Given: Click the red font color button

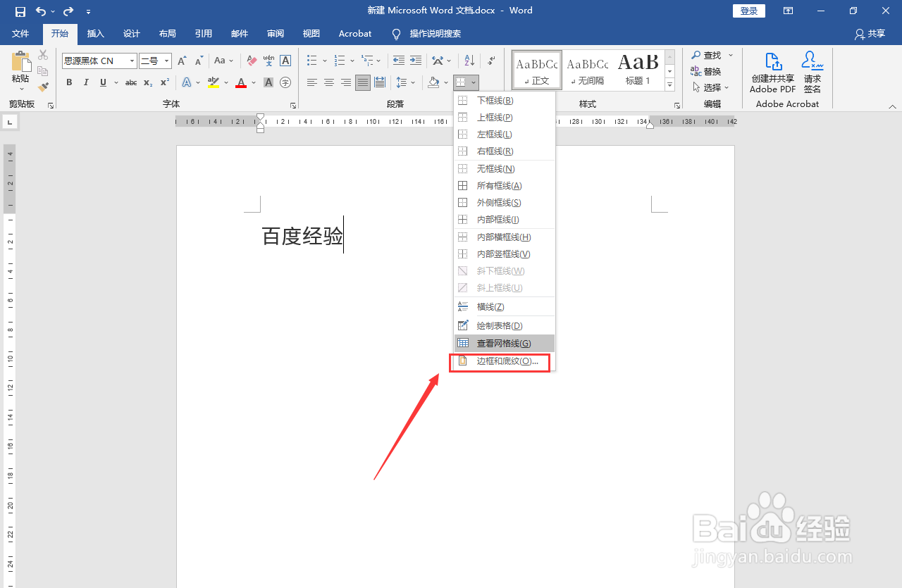Looking at the screenshot, I should click(x=241, y=82).
